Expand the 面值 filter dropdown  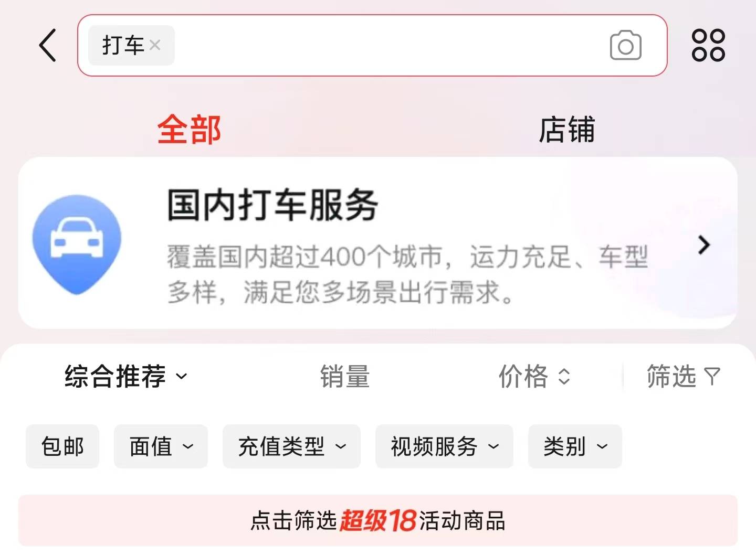161,446
